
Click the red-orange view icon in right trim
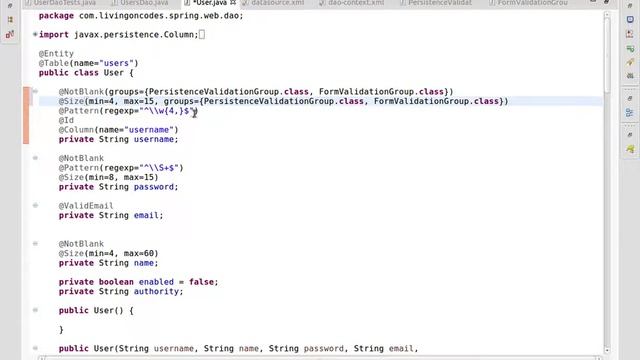[x=630, y=34]
